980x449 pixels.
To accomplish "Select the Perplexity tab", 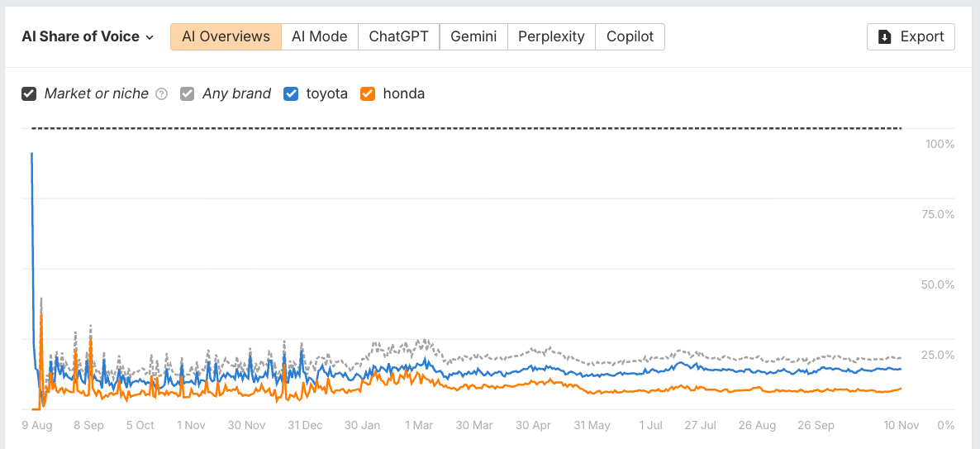I will [x=551, y=36].
